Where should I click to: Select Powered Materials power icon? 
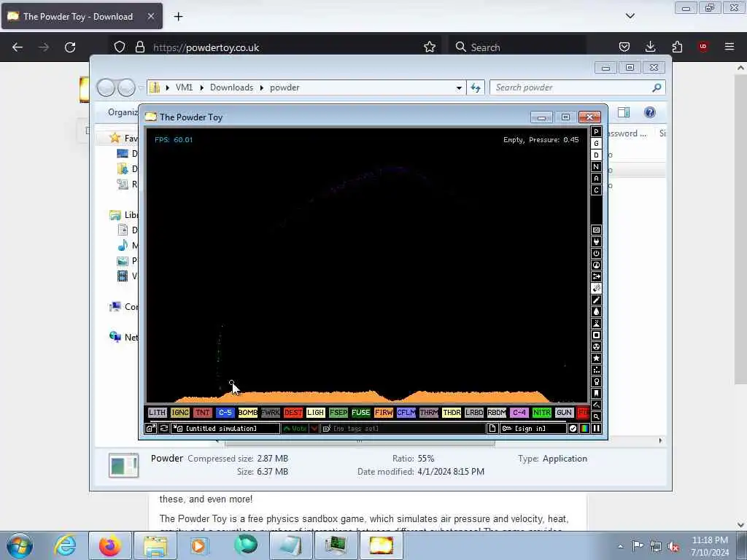[596, 253]
